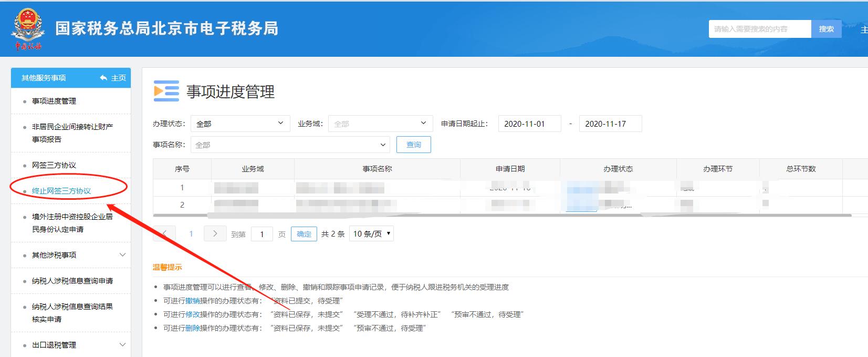Open the 10 条/页 page size dropdown
The width and height of the screenshot is (868, 357).
pos(372,233)
